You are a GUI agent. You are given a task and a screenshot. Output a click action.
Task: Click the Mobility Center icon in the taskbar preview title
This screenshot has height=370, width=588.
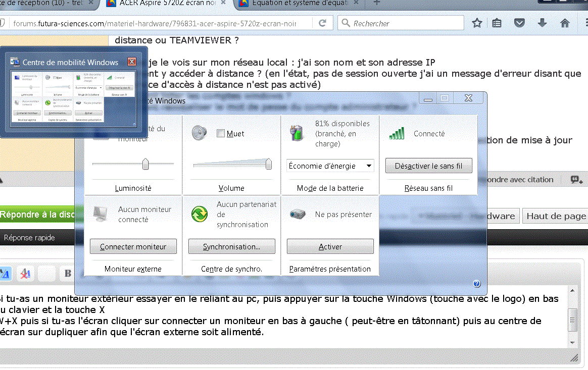[x=15, y=62]
